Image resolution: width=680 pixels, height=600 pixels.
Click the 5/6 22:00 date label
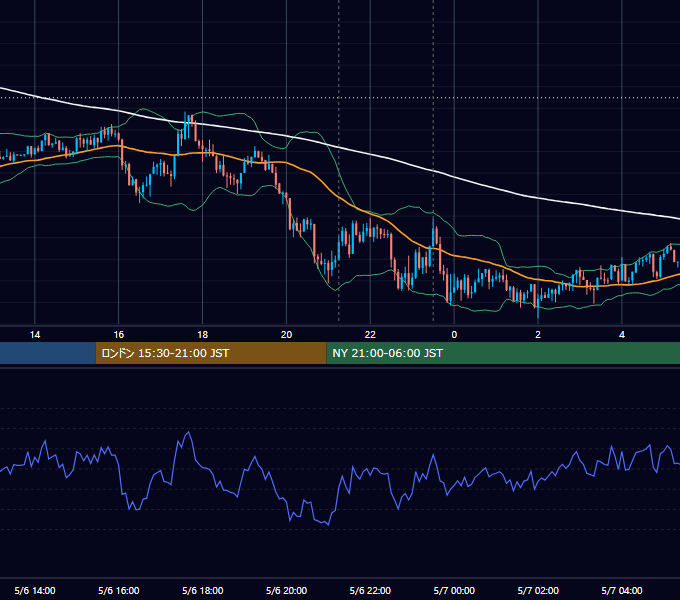(370, 590)
